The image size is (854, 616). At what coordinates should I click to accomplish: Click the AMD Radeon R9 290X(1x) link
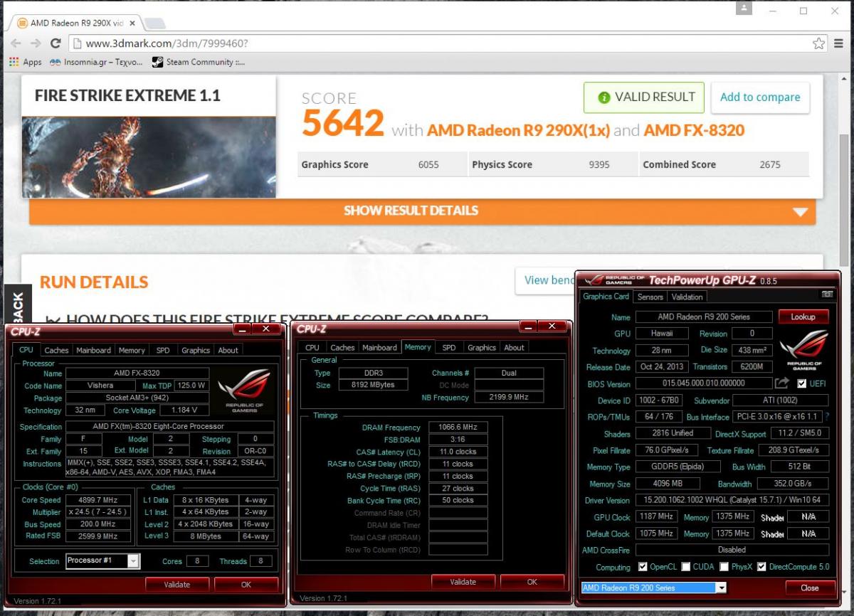(x=518, y=130)
